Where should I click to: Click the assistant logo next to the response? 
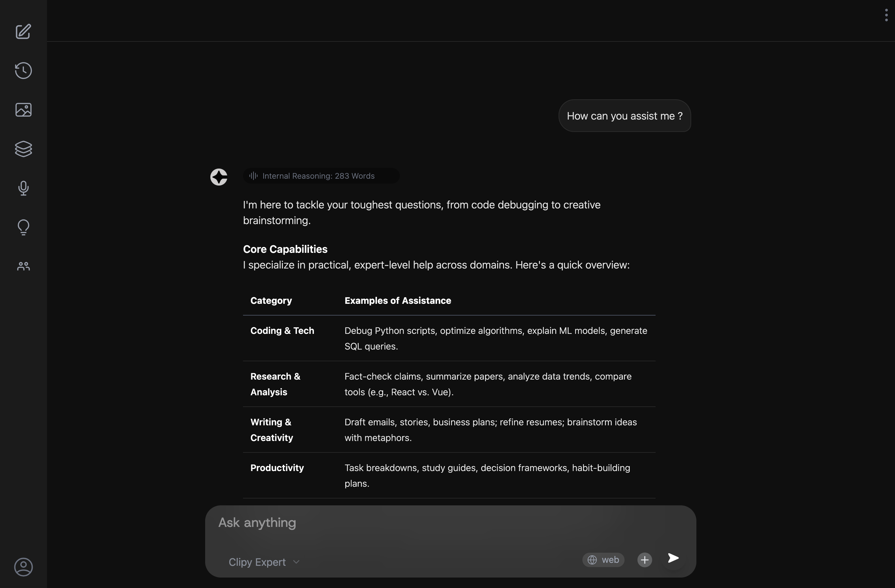[219, 177]
